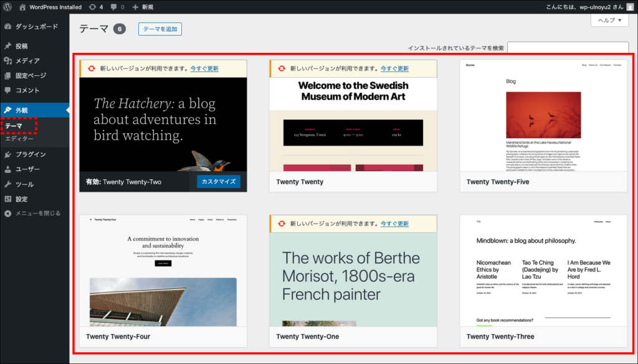Click update icon on Twenty Twenty notice
Viewport: 638px width, 364px height.
pos(282,68)
